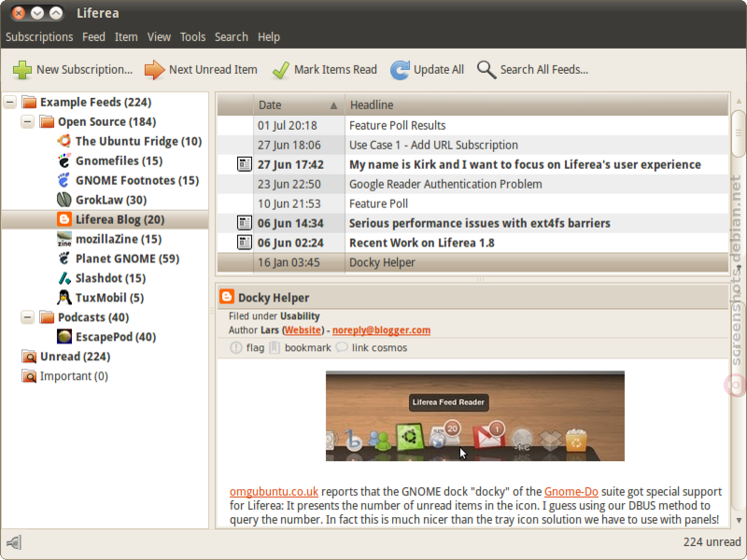Click the 224 unread status bar text
The image size is (747, 560).
coord(712,542)
